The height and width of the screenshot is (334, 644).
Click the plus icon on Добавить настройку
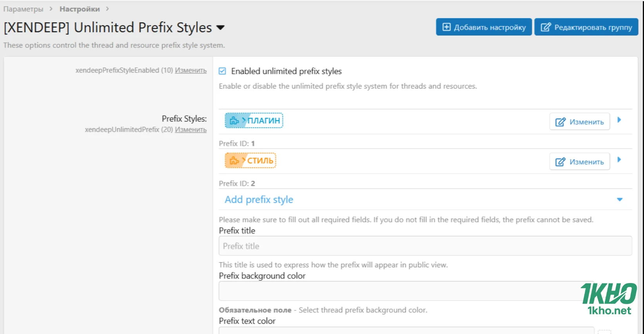[446, 27]
